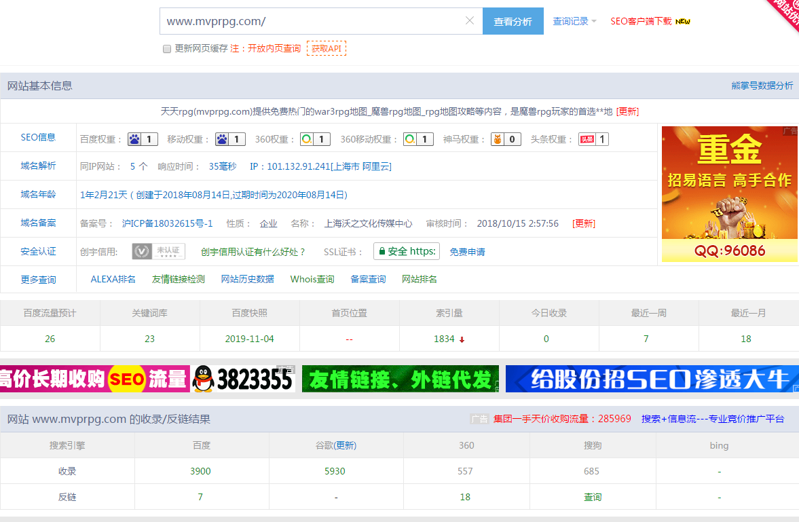Open the more queries row label

pos(38,280)
